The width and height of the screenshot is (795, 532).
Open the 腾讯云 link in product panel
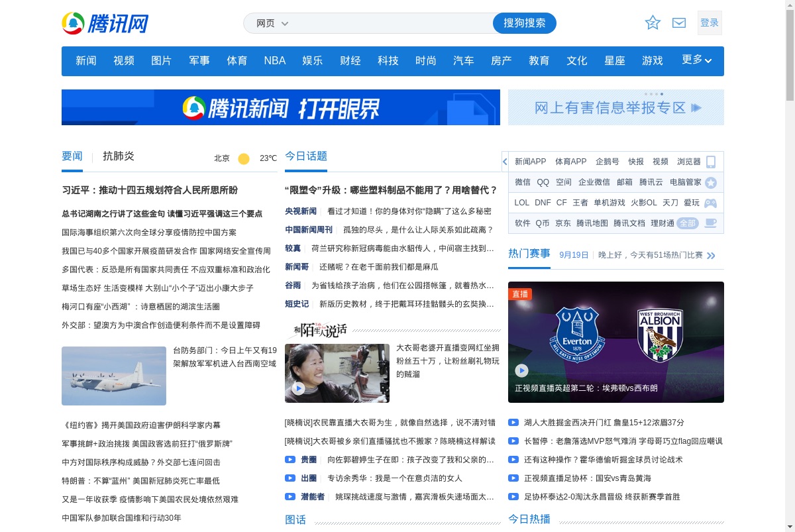[651, 182]
